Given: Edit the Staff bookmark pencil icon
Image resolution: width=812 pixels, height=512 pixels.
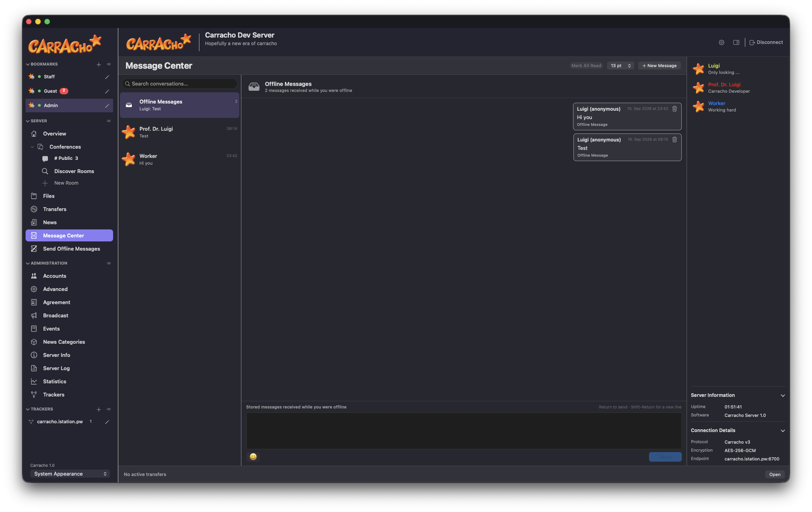Looking at the screenshot, I should point(107,77).
